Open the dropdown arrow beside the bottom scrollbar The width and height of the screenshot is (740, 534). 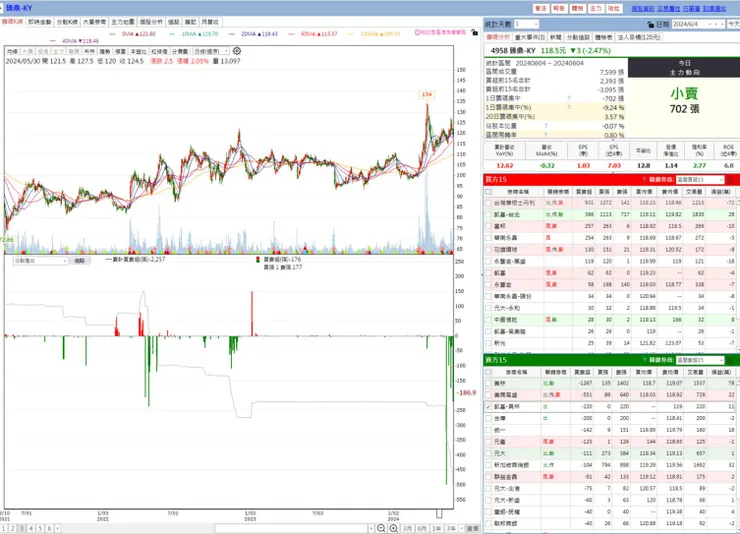tap(371, 528)
